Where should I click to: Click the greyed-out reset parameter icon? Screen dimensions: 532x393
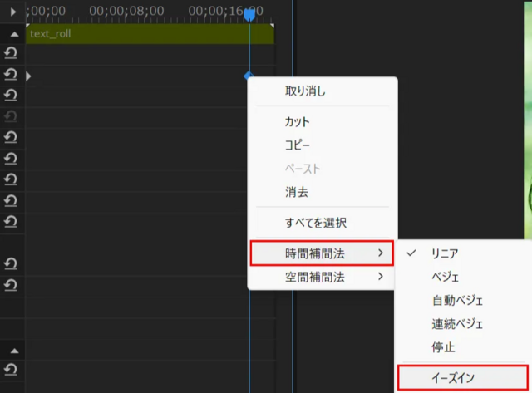11,116
